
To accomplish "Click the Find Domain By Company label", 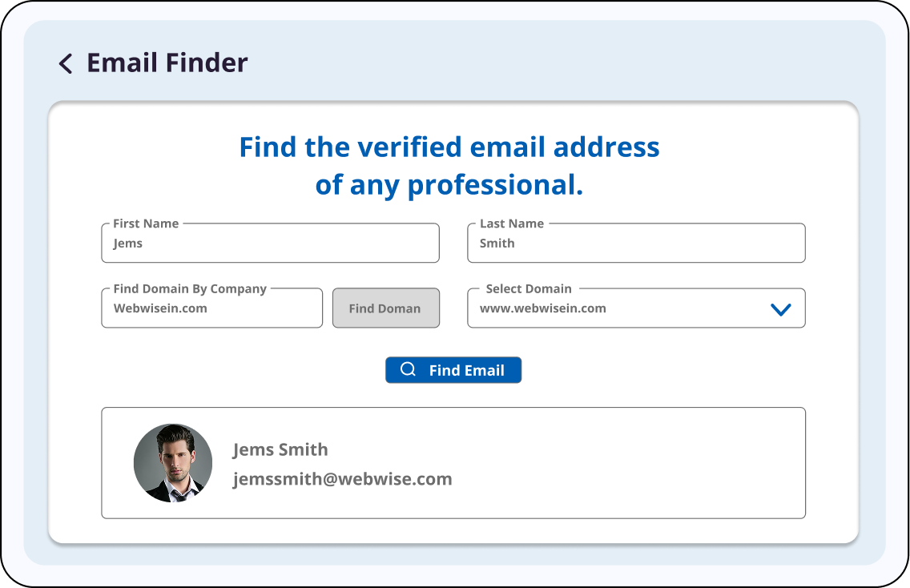I will tap(190, 288).
